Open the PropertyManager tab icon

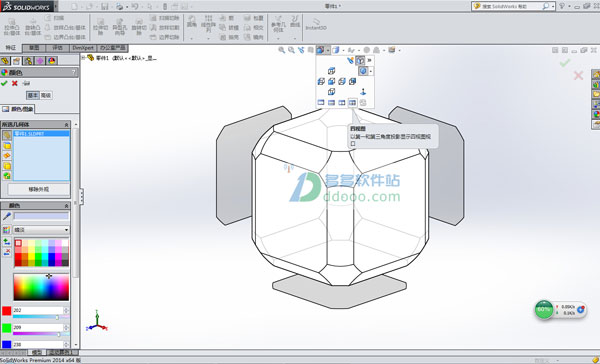[x=16, y=61]
